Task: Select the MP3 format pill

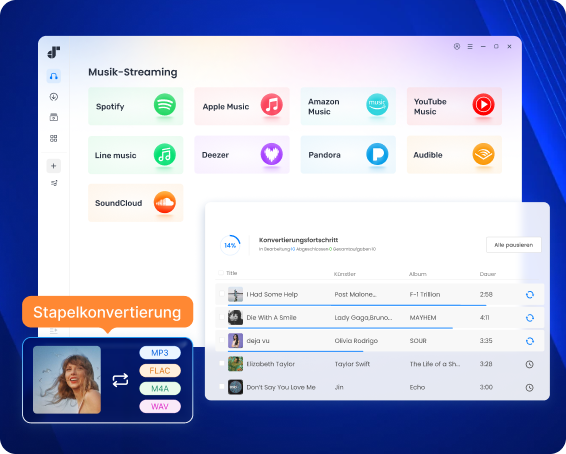Action: pyautogui.click(x=160, y=353)
